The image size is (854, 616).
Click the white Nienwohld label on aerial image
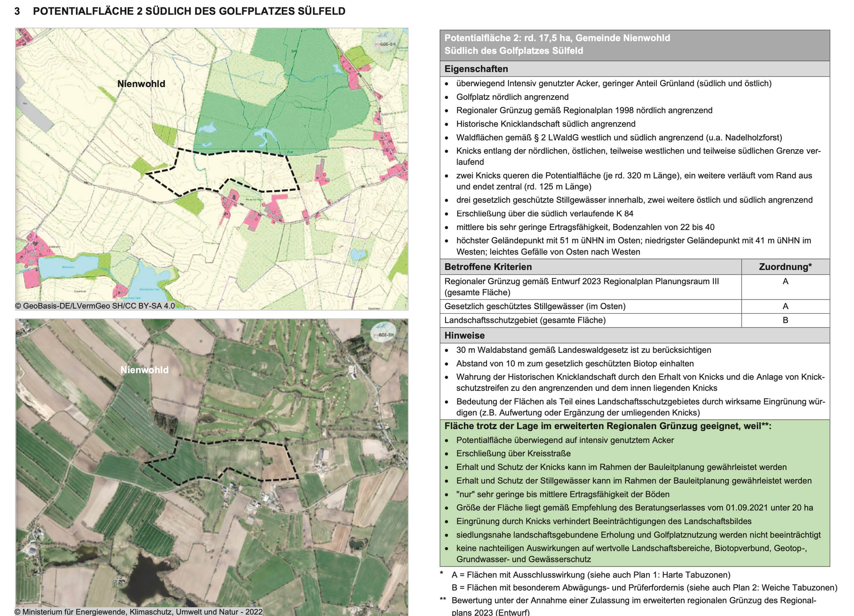pyautogui.click(x=145, y=370)
